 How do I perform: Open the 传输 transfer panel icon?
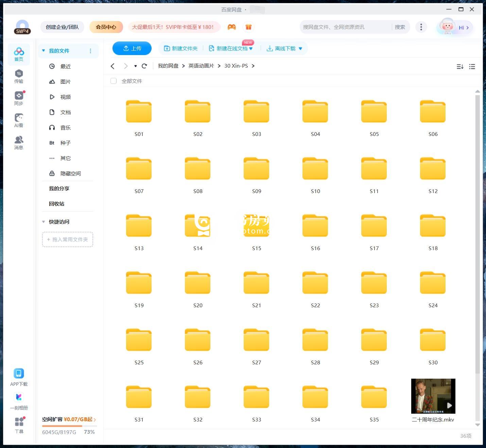[x=19, y=75]
